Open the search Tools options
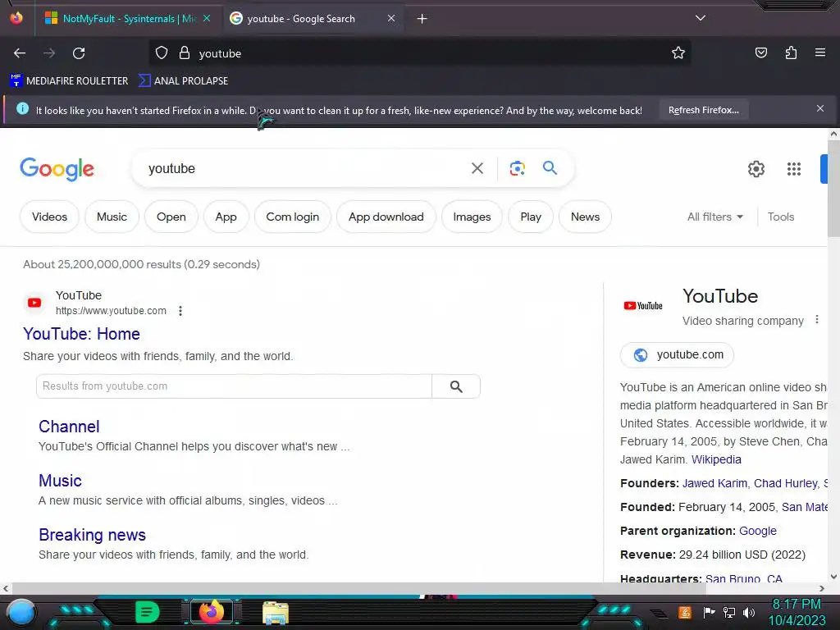Screen dimensions: 840x630 point(781,217)
